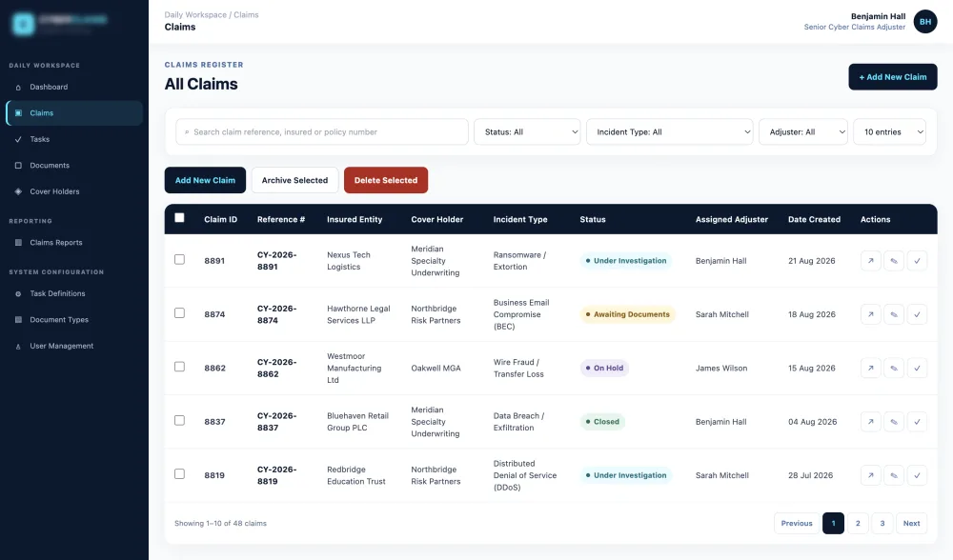Edit claim 8891 with pencil icon
This screenshot has width=953, height=560.
coord(894,261)
